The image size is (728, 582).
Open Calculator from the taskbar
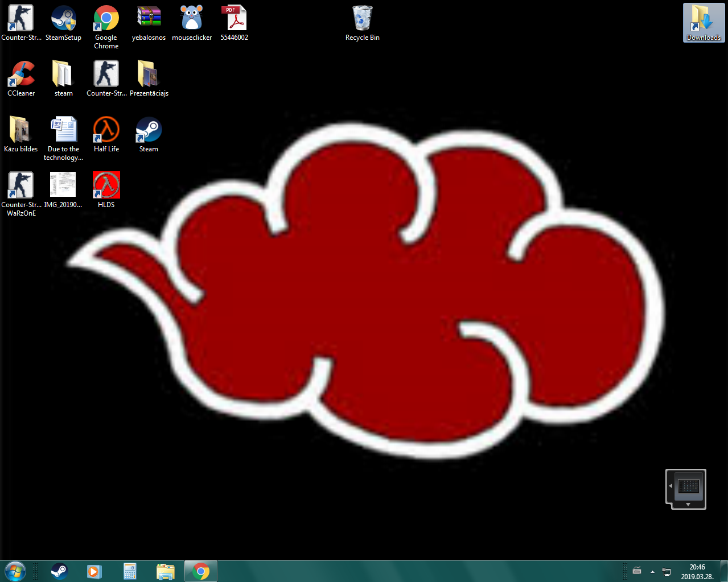click(130, 571)
